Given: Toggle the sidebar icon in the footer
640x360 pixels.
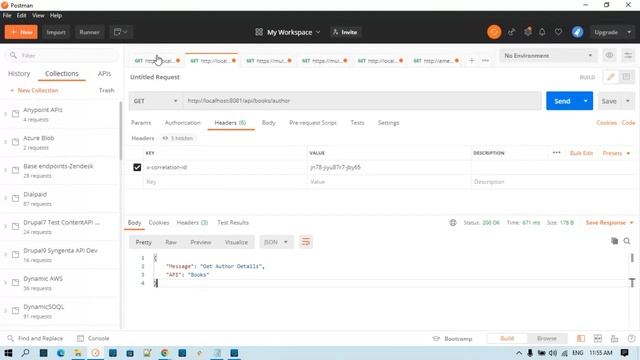Looking at the screenshot, I should (x=580, y=338).
